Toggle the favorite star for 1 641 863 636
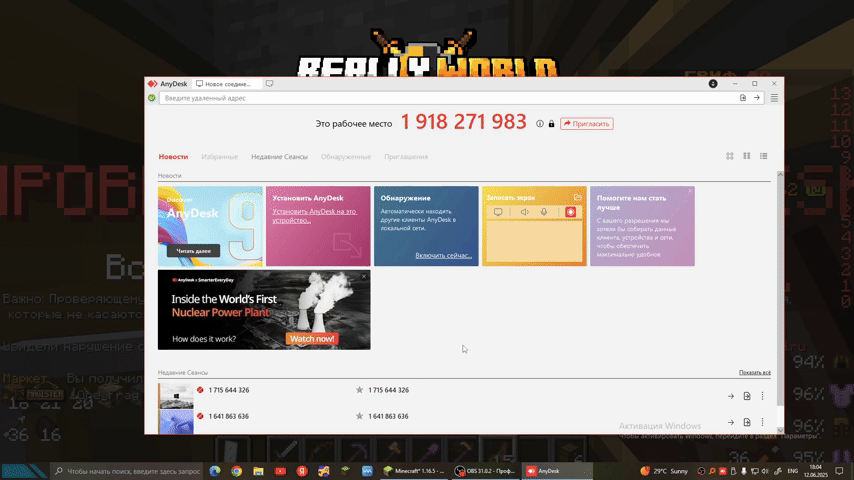 tap(359, 416)
